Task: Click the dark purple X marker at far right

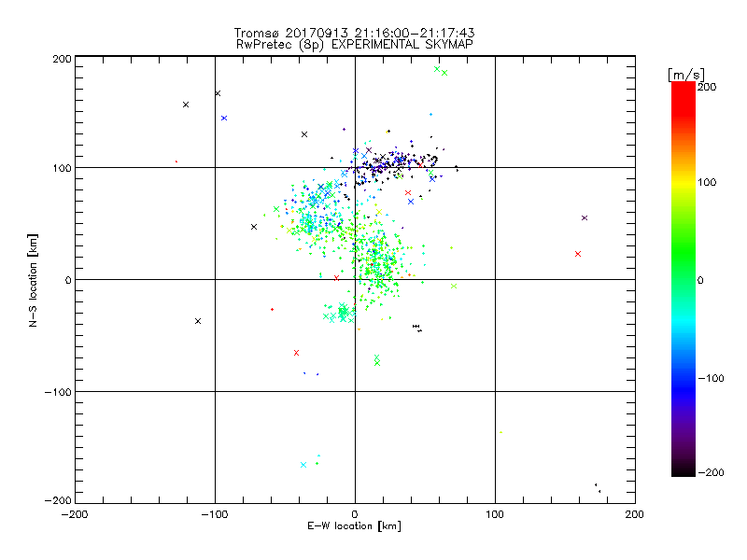Action: [x=585, y=218]
